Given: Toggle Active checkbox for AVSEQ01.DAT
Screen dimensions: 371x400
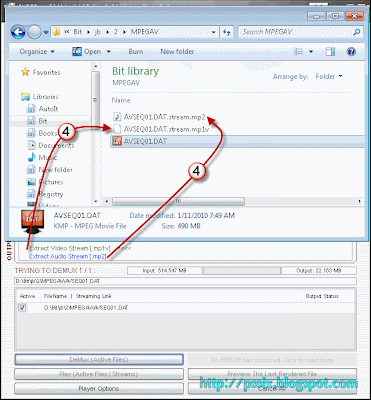Looking at the screenshot, I should click(22, 308).
